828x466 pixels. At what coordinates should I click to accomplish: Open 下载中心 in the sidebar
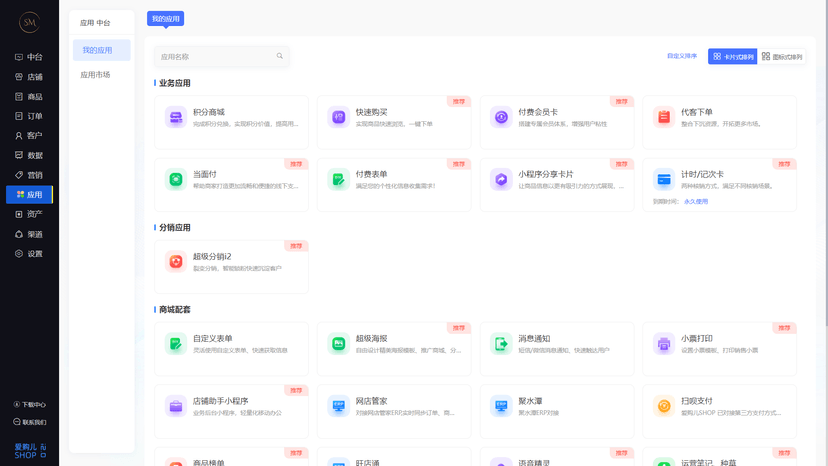click(x=30, y=404)
